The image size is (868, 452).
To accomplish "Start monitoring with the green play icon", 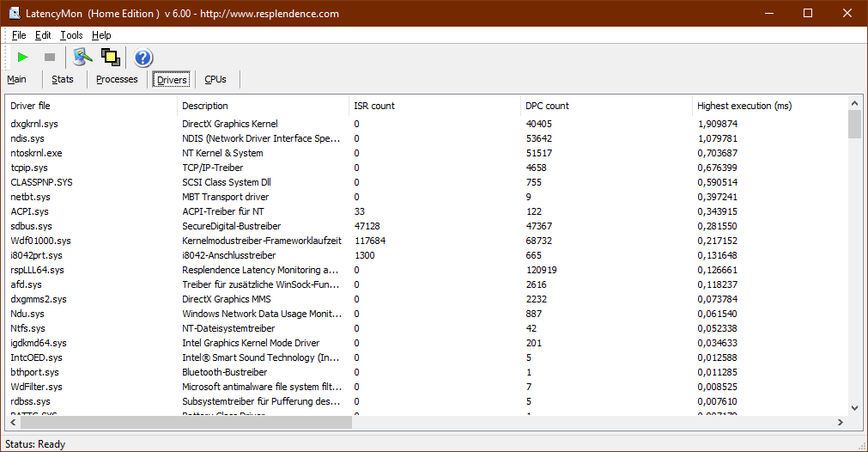I will pyautogui.click(x=23, y=58).
